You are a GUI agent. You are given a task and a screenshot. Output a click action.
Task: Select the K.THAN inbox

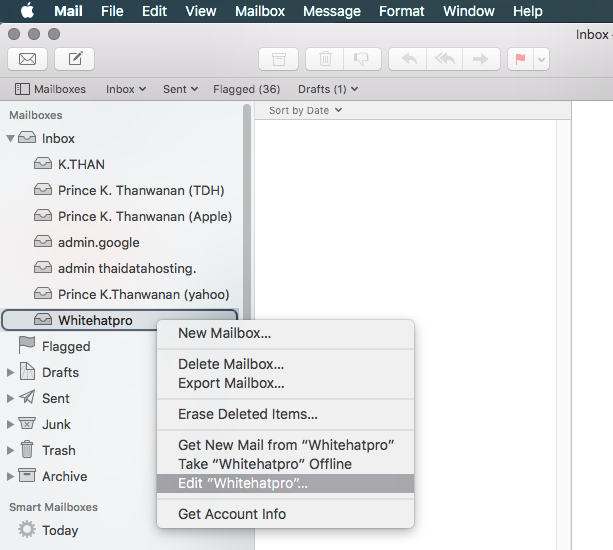[x=81, y=164]
